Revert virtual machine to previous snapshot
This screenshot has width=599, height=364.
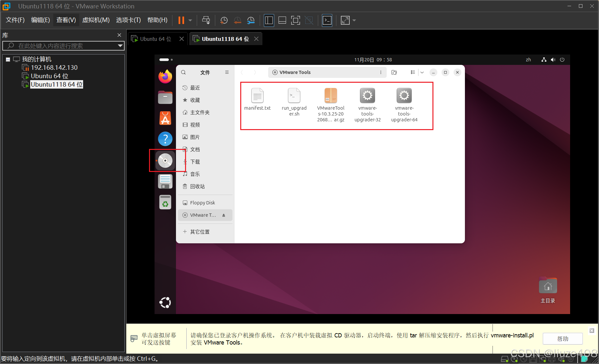238,20
